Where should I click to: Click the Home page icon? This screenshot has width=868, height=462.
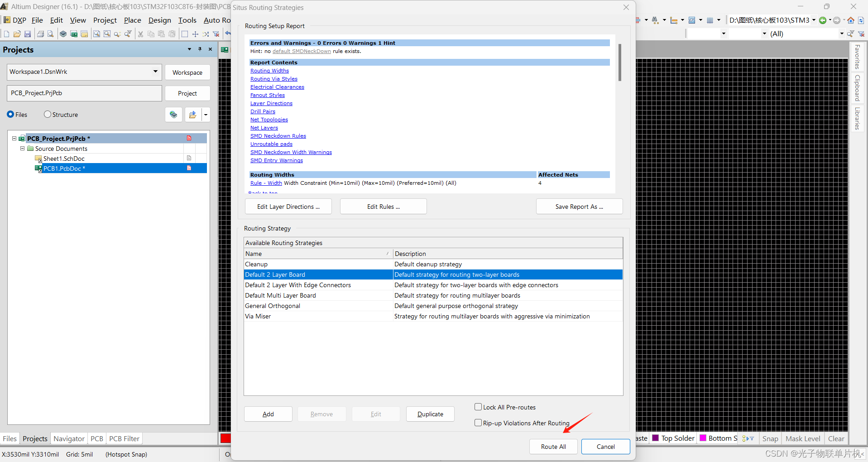pyautogui.click(x=851, y=20)
